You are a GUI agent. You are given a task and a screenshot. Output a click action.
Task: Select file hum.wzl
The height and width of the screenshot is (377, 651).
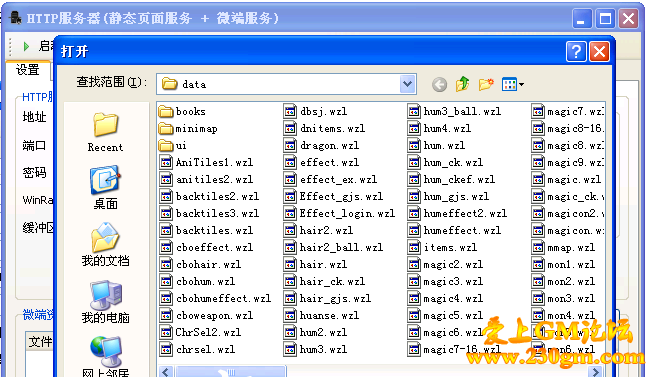436,146
